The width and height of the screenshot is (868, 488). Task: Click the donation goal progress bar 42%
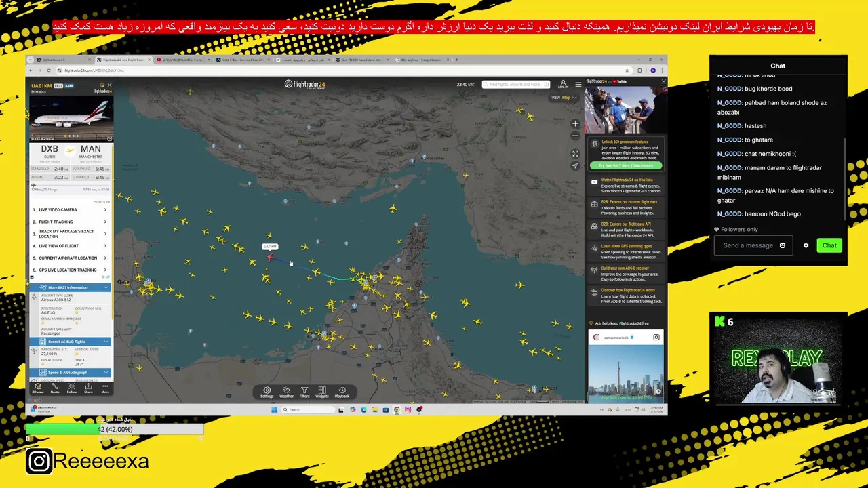click(115, 429)
